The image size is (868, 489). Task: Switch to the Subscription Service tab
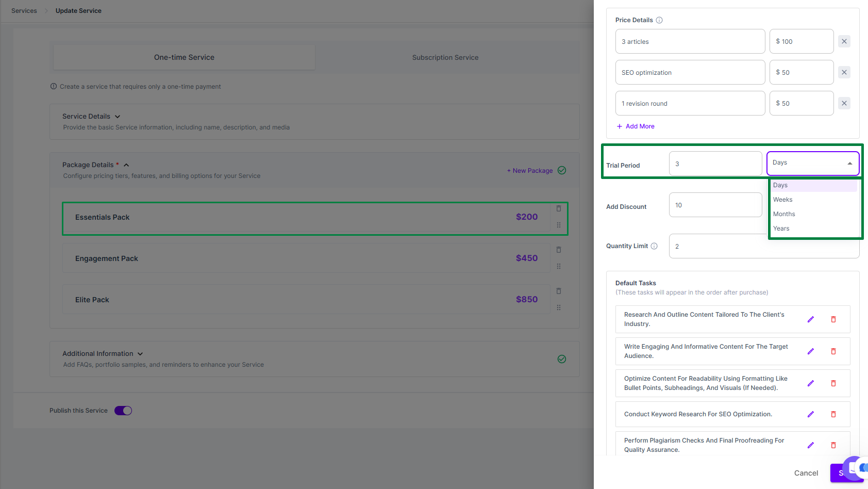[445, 58]
